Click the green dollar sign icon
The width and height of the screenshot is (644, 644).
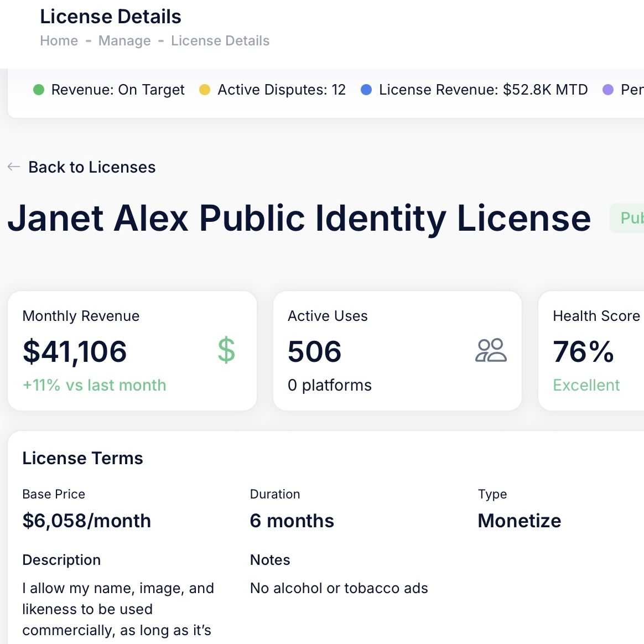(226, 350)
